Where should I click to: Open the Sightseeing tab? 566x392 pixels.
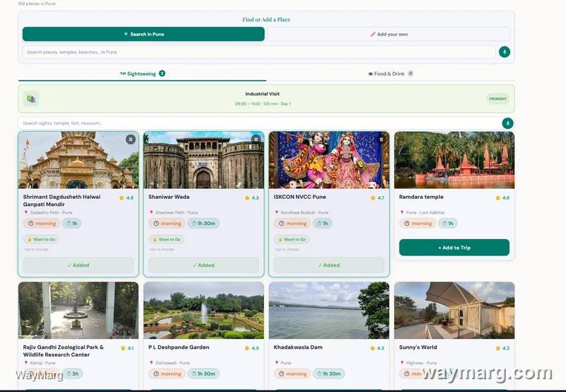tap(142, 74)
